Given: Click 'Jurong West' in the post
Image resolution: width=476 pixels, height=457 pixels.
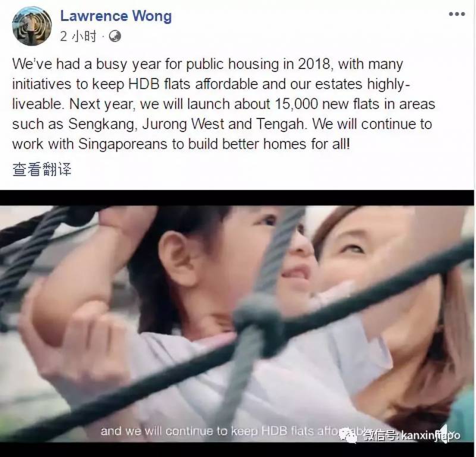Looking at the screenshot, I should point(183,124).
